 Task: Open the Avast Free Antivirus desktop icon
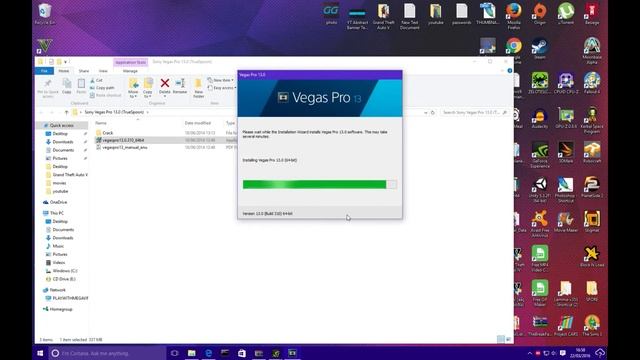[540, 224]
